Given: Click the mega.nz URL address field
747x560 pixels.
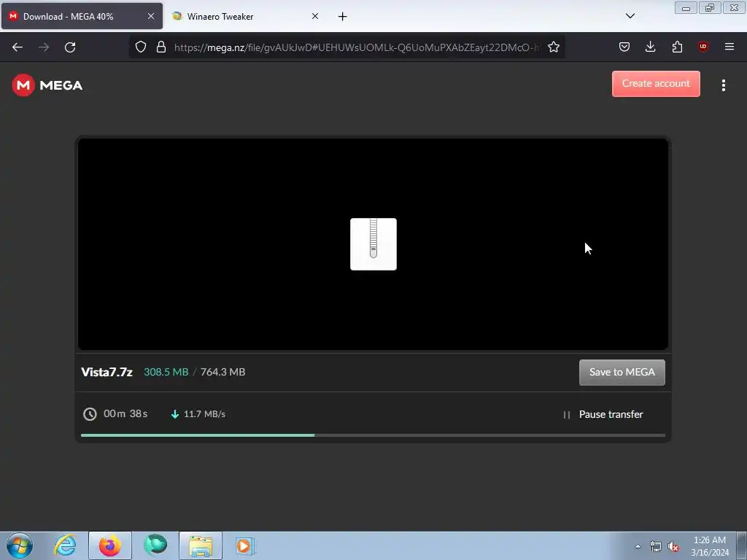Looking at the screenshot, I should [x=356, y=47].
